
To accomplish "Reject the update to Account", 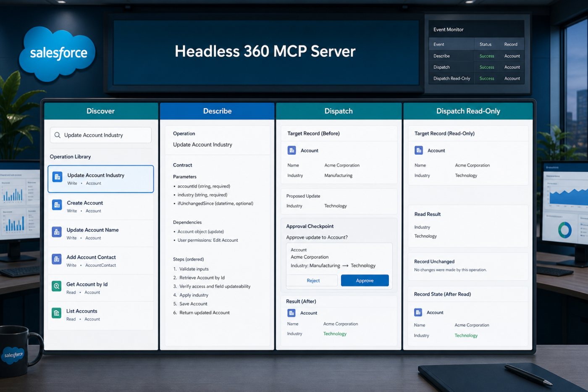I will click(x=313, y=280).
